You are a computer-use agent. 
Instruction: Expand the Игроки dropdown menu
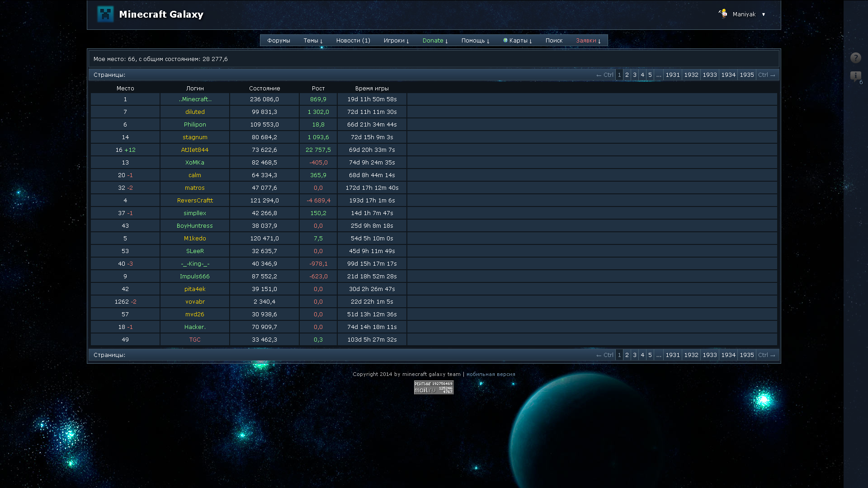(x=396, y=41)
